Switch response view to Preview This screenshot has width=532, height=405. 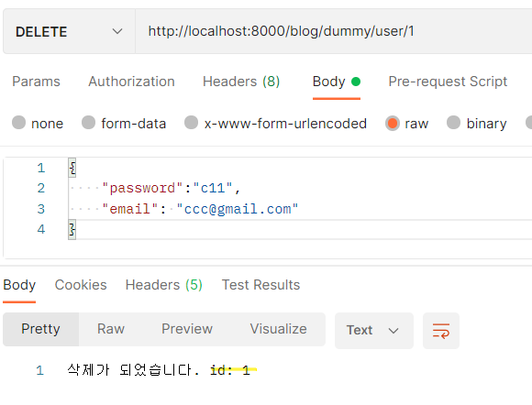click(187, 329)
